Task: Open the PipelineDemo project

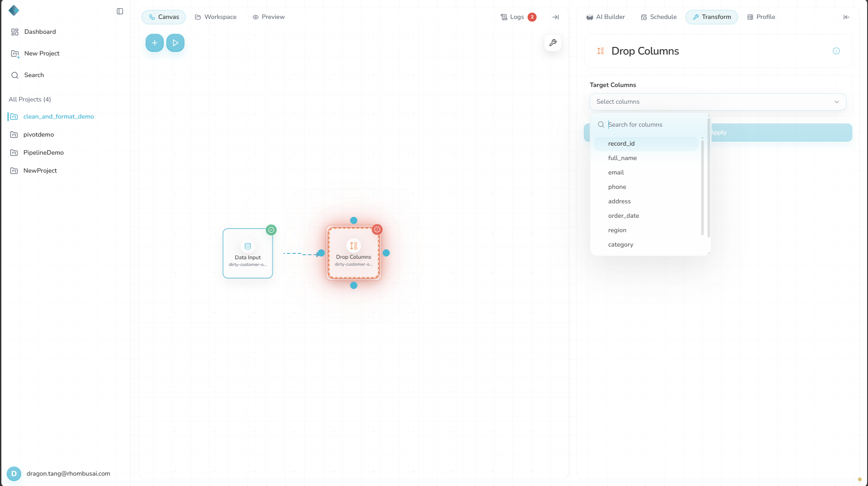Action: (44, 153)
